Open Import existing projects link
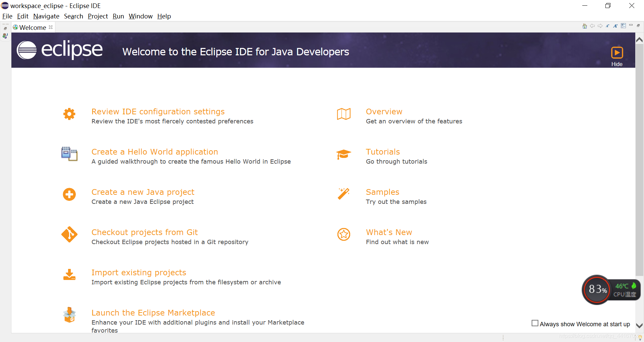The height and width of the screenshot is (342, 644). tap(139, 273)
